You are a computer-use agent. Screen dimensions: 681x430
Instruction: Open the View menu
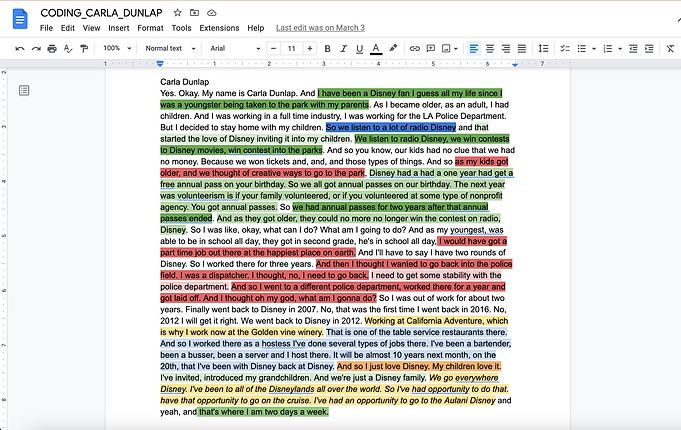pos(91,28)
